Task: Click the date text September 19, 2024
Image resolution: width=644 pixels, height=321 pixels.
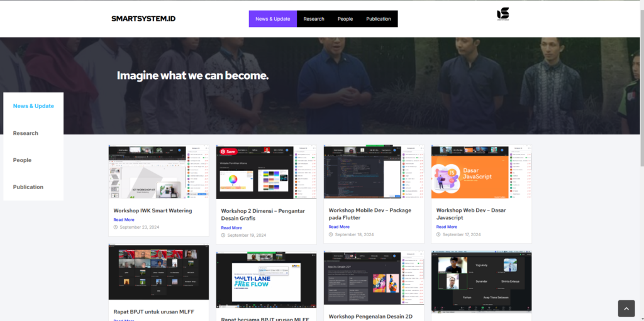Action: point(247,235)
